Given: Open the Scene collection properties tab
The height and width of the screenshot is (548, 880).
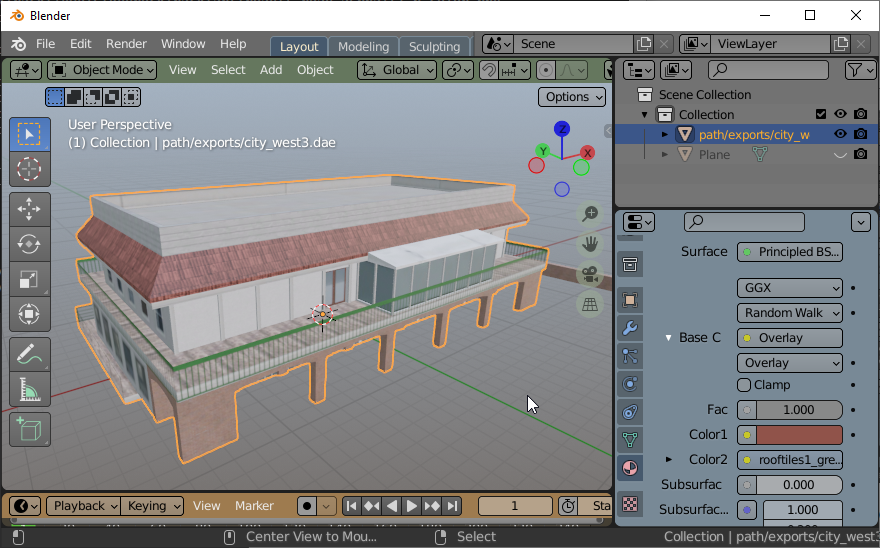Looking at the screenshot, I should pos(630,264).
